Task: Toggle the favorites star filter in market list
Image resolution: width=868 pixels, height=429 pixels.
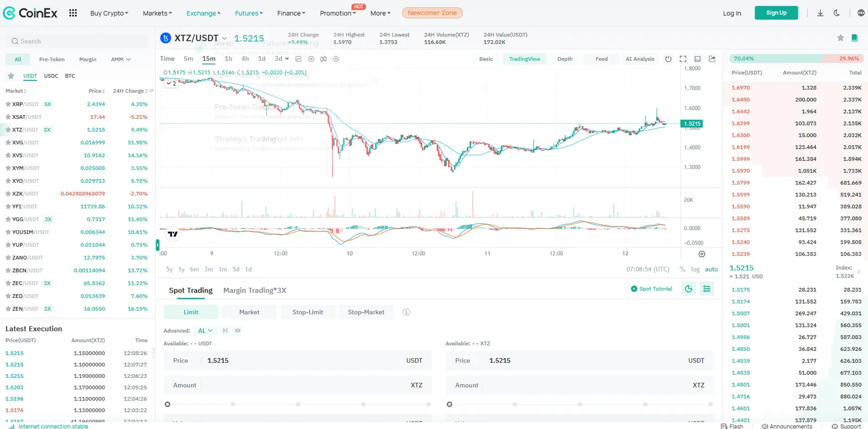Action: (11, 76)
